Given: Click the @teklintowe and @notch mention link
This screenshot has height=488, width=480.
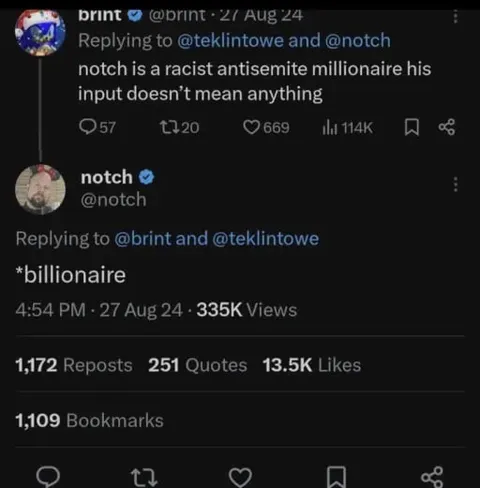Looking at the screenshot, I should pyautogui.click(x=284, y=41).
